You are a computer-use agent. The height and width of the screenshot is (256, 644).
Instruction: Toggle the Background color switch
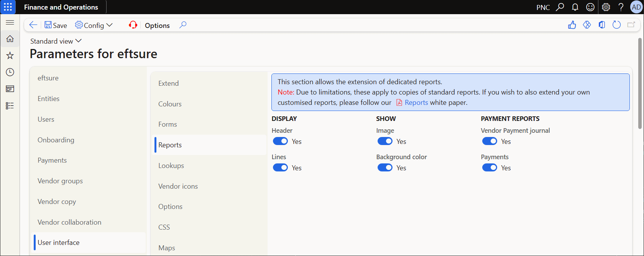pos(385,168)
